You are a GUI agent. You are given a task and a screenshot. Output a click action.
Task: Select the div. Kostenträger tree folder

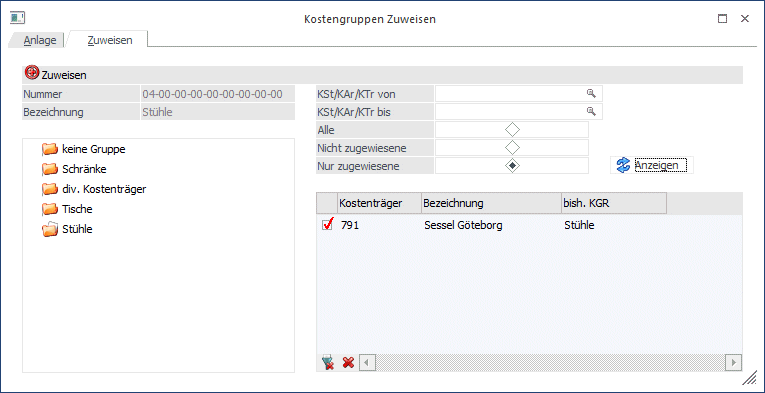104,189
